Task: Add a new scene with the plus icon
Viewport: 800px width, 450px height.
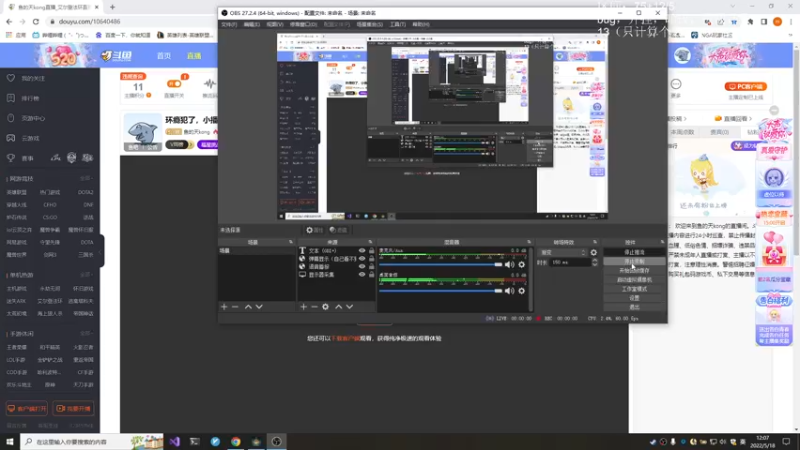Action: (224, 307)
